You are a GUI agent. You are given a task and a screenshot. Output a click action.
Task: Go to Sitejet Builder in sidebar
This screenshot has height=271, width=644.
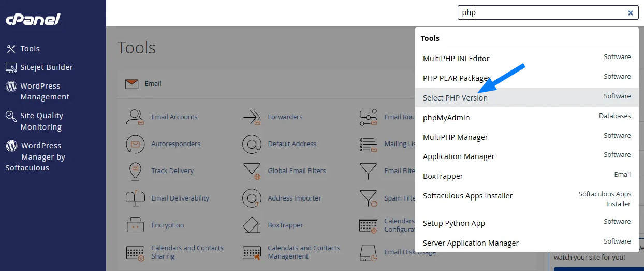(x=46, y=67)
